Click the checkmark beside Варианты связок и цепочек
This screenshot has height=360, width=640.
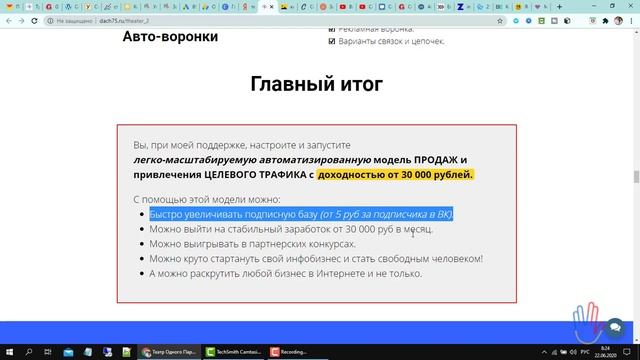(x=332, y=41)
